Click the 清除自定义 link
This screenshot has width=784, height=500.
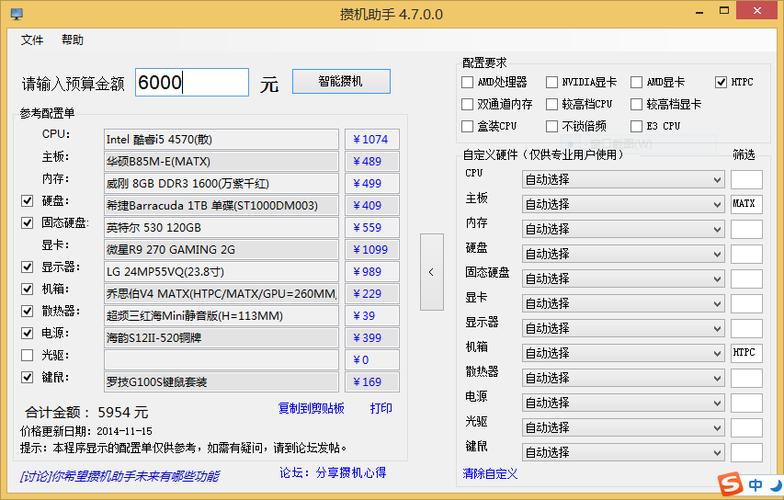coord(490,472)
